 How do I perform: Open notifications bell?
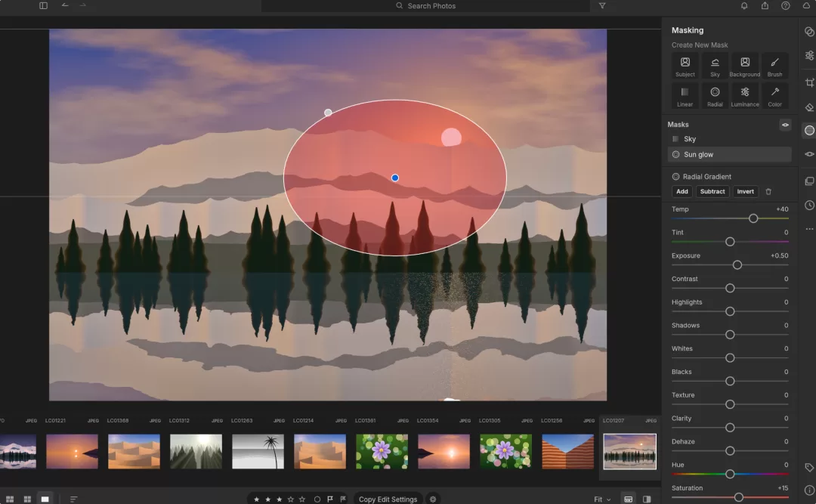click(744, 6)
